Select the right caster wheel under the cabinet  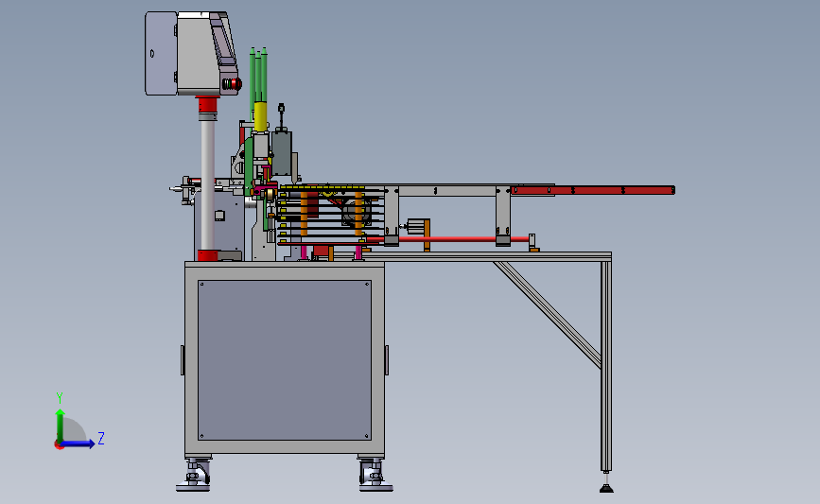(375, 474)
